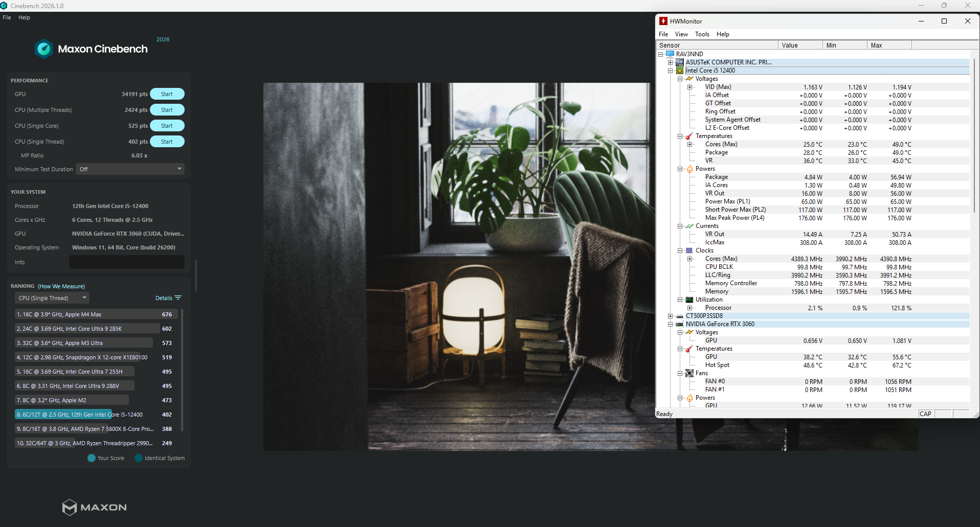Select the AMD Ryzen Threadripper ranking row

point(96,443)
